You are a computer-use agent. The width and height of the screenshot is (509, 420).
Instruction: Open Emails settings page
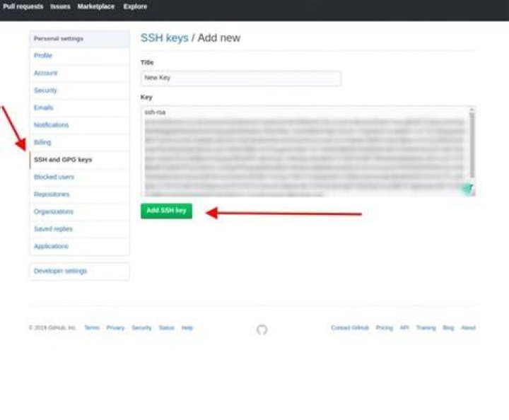79,107
